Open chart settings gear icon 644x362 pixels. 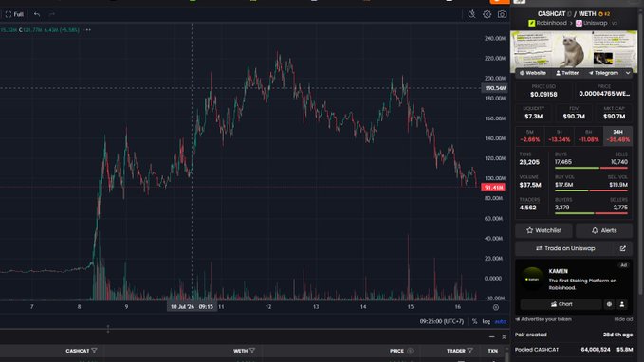tap(488, 14)
